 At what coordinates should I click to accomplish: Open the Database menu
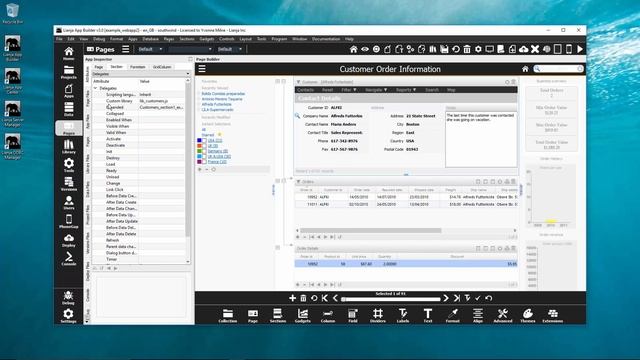151,39
